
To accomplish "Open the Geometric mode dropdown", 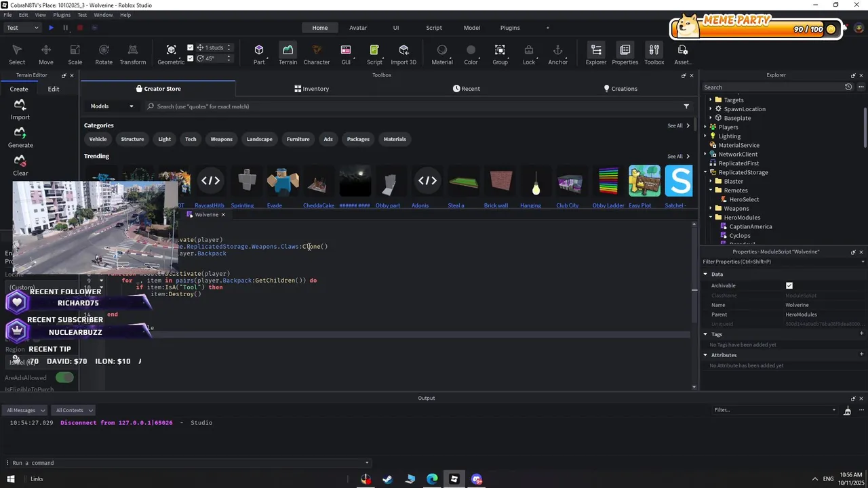I will pyautogui.click(x=171, y=54).
